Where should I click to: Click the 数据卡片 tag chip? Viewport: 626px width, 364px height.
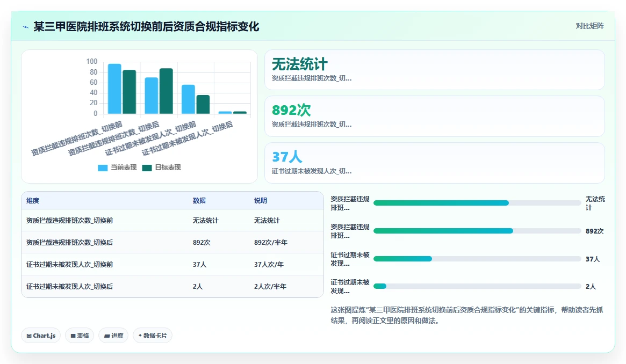[x=153, y=336]
